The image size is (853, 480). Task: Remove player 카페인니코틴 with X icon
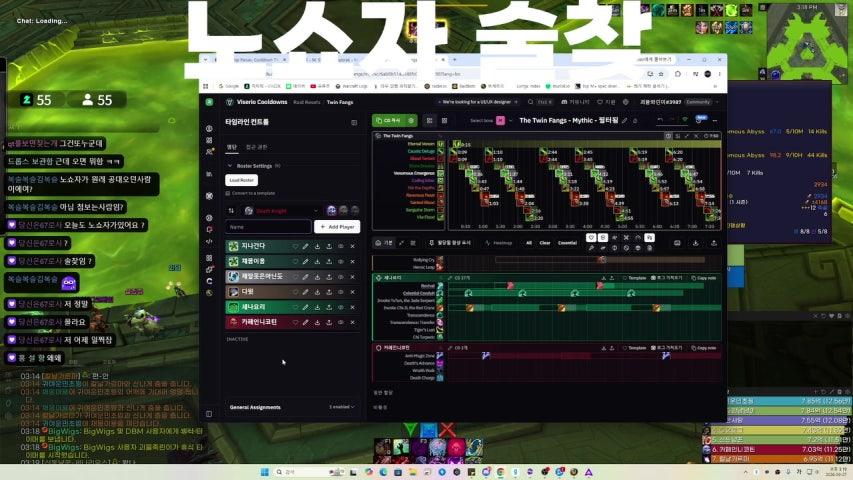point(353,323)
